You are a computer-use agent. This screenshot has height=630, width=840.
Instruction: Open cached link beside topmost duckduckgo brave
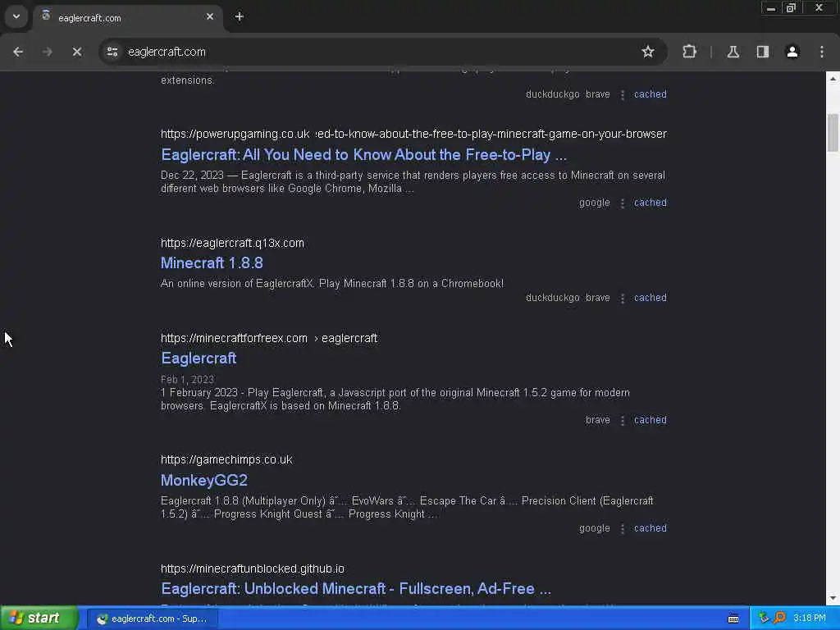pyautogui.click(x=651, y=94)
